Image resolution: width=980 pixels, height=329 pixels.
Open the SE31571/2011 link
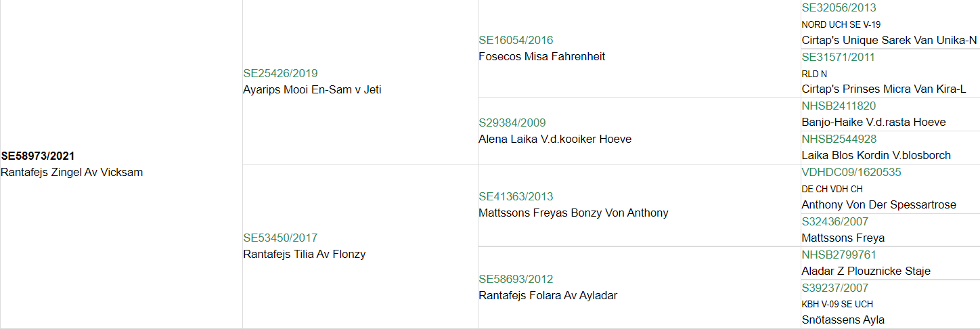tap(838, 57)
